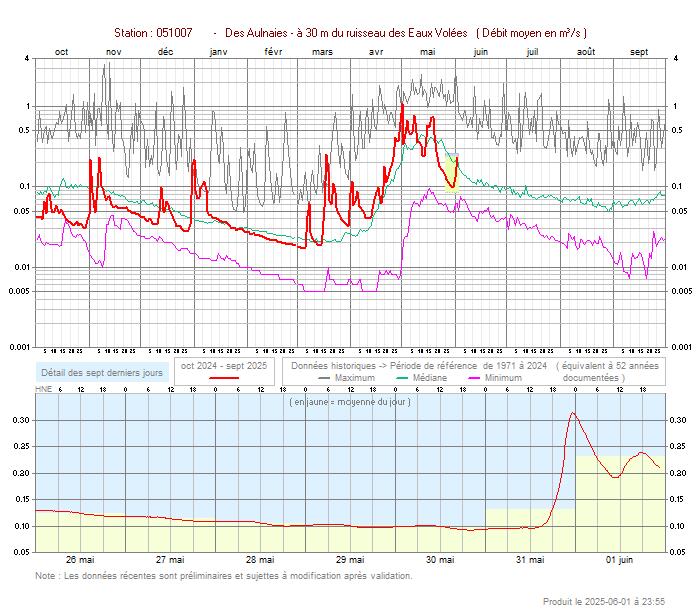Select the "sept" month label
700x610 pixels.
(x=639, y=52)
